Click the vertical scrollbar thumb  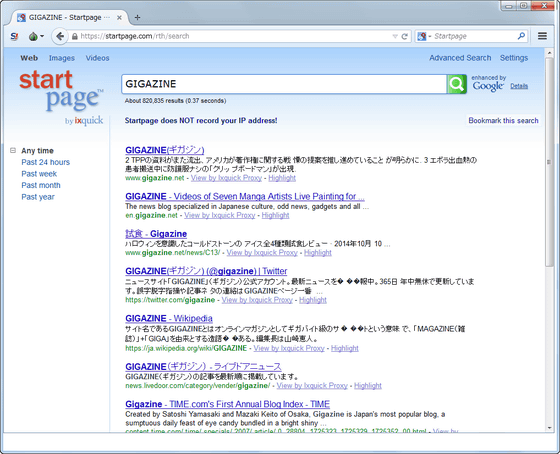pyautogui.click(x=549, y=163)
